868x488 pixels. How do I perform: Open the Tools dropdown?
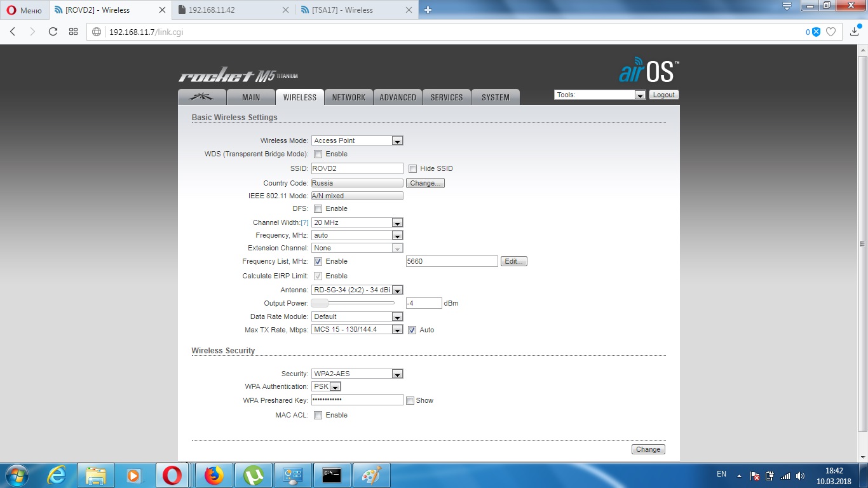click(x=600, y=95)
